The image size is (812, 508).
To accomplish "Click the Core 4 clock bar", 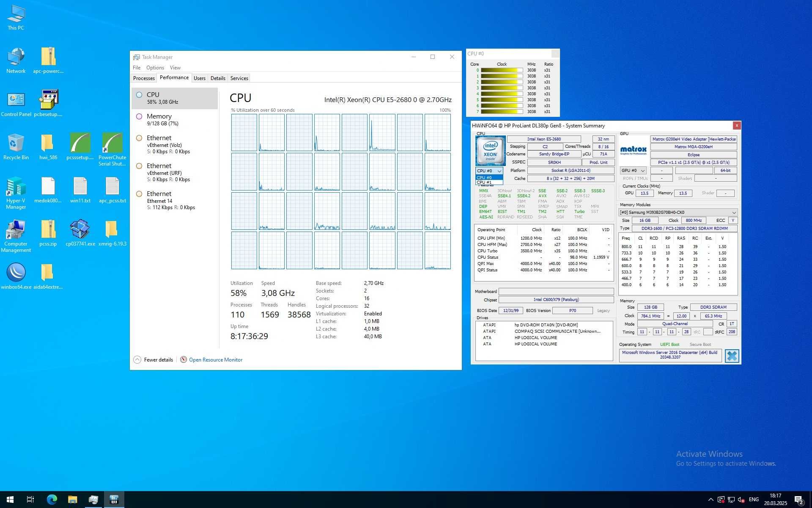I will click(x=502, y=94).
